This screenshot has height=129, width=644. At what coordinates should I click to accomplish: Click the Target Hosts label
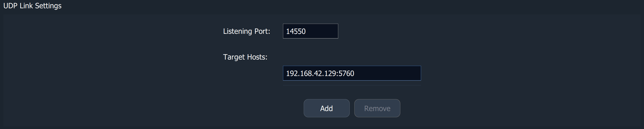coord(245,57)
